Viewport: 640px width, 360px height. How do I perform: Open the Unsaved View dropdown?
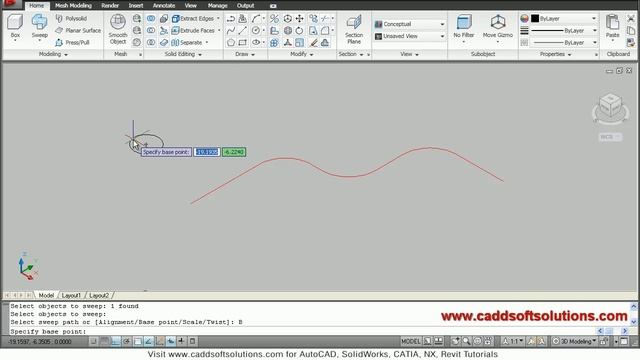point(410,36)
